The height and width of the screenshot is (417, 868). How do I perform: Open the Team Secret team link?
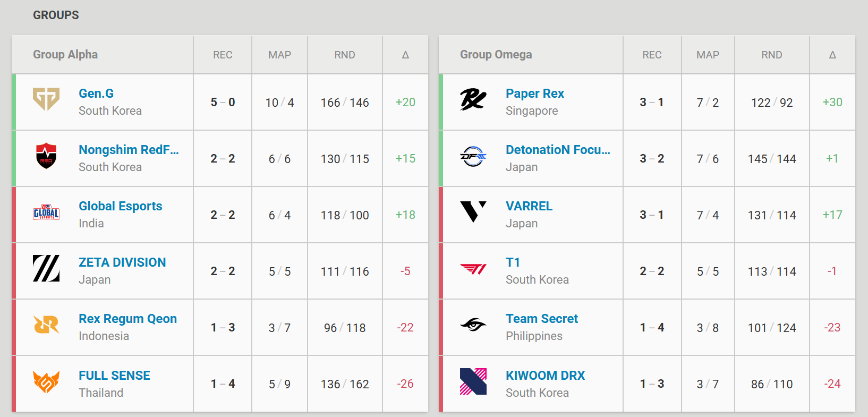(x=542, y=319)
